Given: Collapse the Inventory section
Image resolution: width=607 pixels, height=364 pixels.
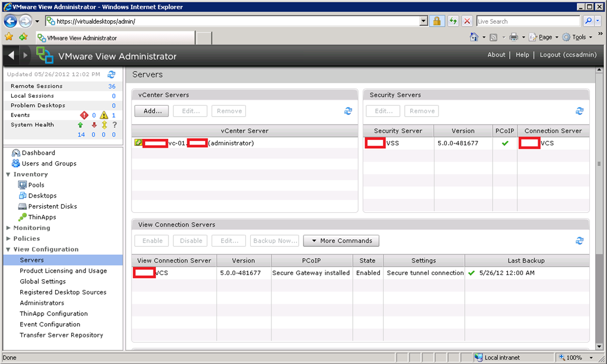Looking at the screenshot, I should click(x=8, y=174).
